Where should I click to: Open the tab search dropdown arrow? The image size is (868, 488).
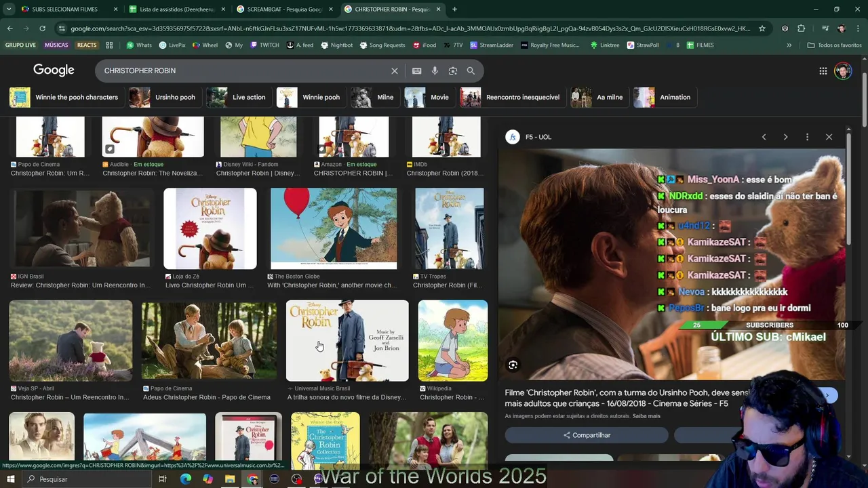(x=8, y=9)
